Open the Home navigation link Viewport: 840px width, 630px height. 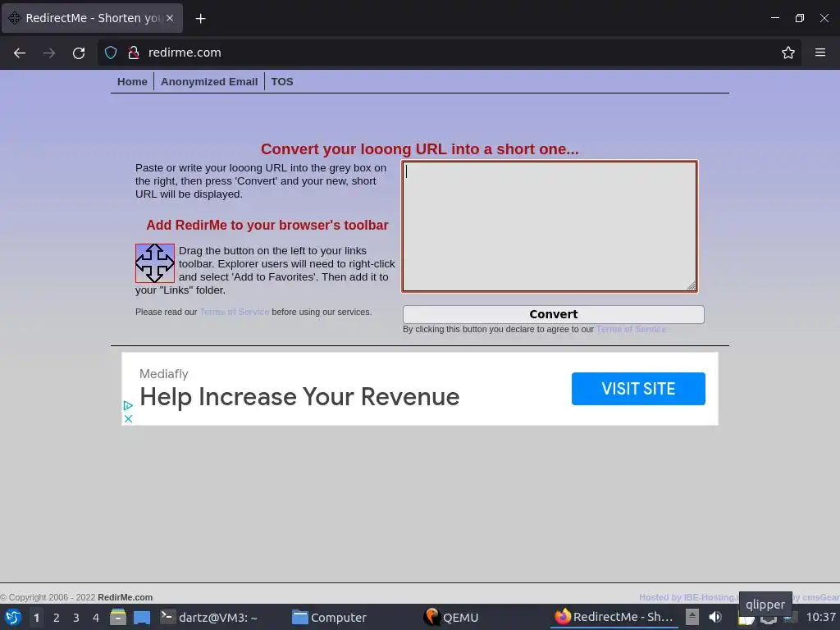(x=132, y=81)
